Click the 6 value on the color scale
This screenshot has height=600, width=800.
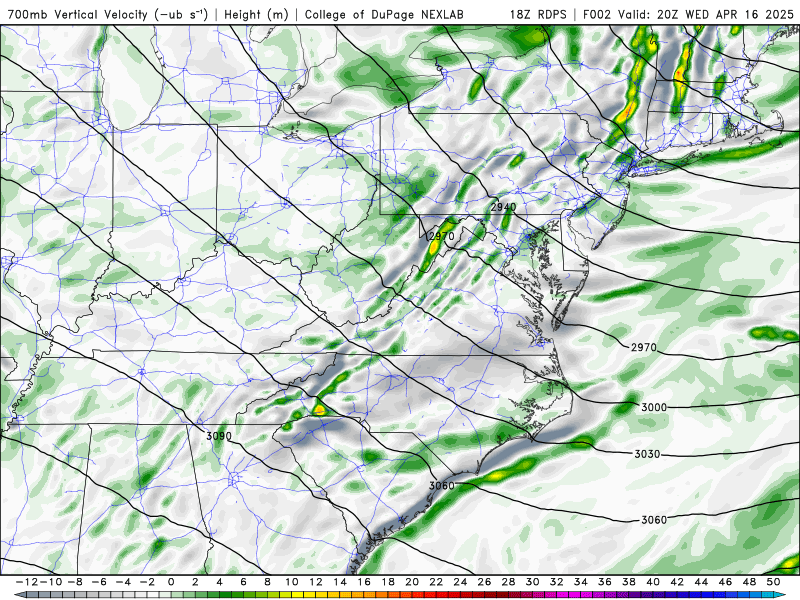(243, 582)
